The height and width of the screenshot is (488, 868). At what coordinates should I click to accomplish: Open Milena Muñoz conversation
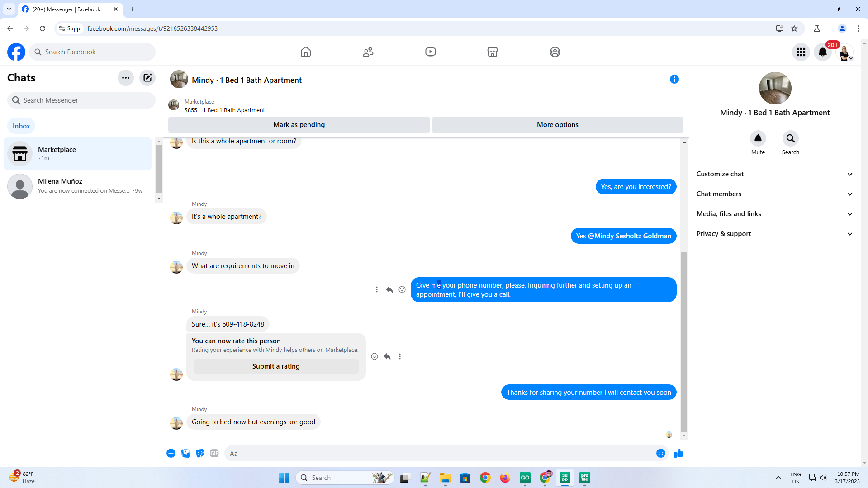77,186
